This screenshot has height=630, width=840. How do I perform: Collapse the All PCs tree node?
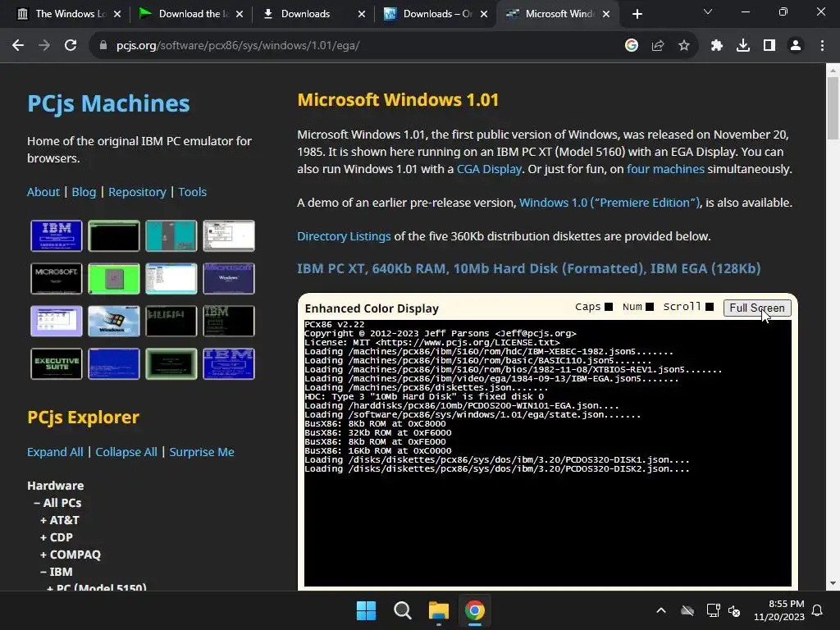pos(57,503)
